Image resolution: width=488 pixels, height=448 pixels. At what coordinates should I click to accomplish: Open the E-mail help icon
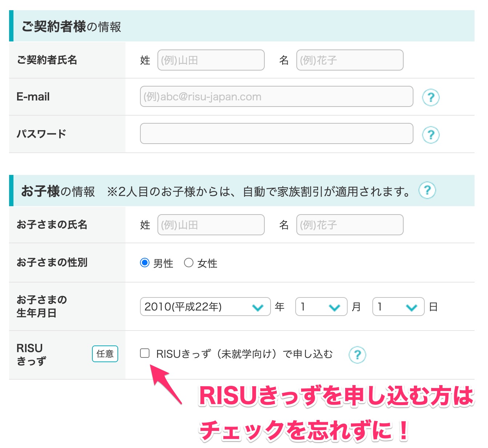(x=431, y=97)
